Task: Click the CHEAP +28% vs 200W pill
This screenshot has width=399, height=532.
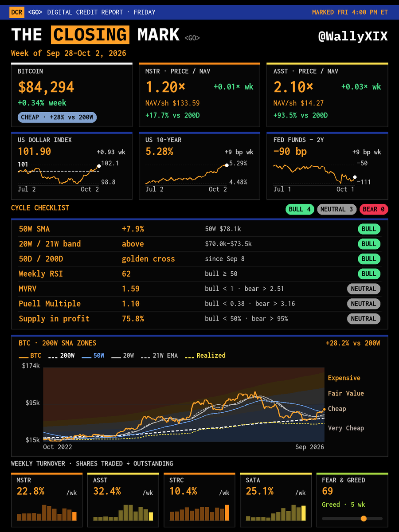Action: pos(58,117)
